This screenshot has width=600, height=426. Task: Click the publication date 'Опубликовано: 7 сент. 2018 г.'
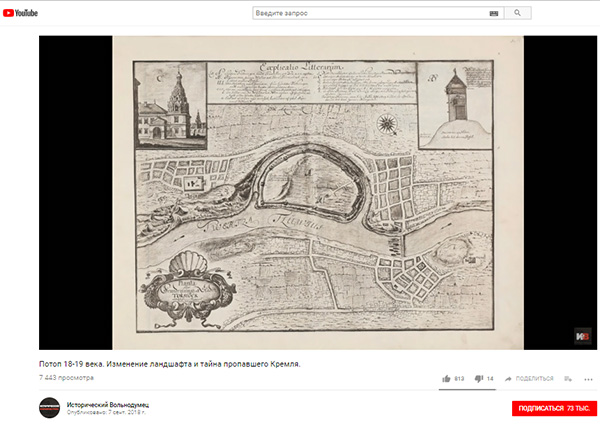point(106,413)
